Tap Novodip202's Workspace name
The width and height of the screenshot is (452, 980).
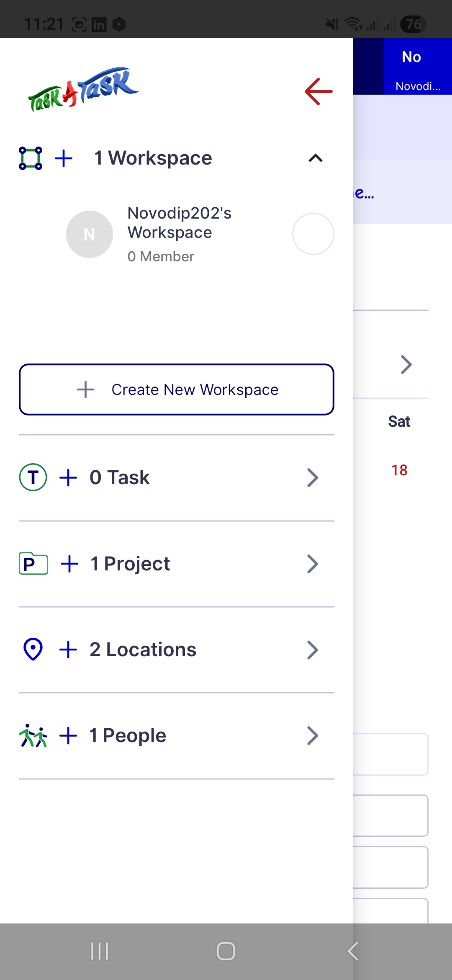tap(180, 223)
